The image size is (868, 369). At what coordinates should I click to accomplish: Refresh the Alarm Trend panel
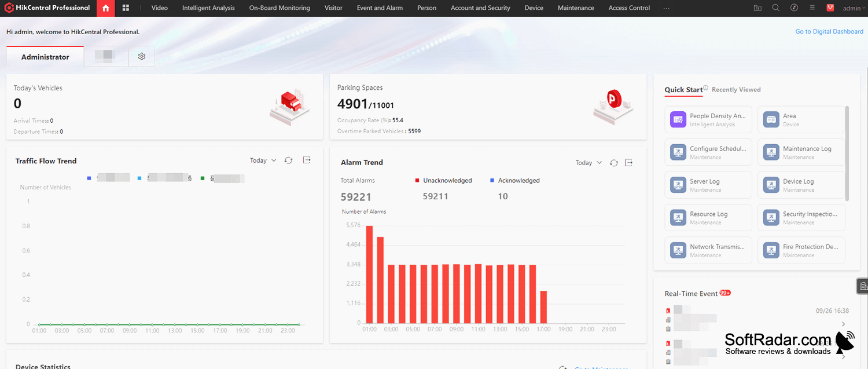pyautogui.click(x=614, y=163)
